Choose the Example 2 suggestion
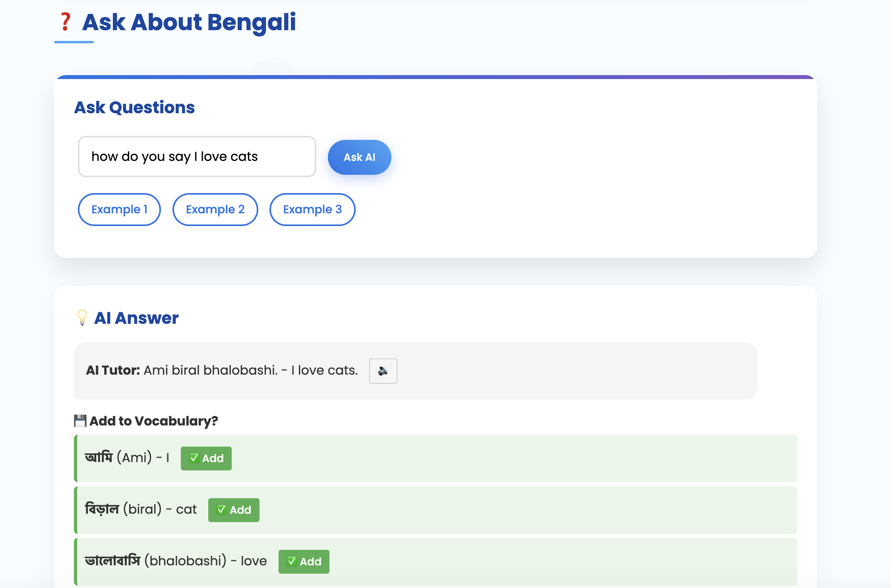Viewport: 891px width, 588px height. (215, 209)
